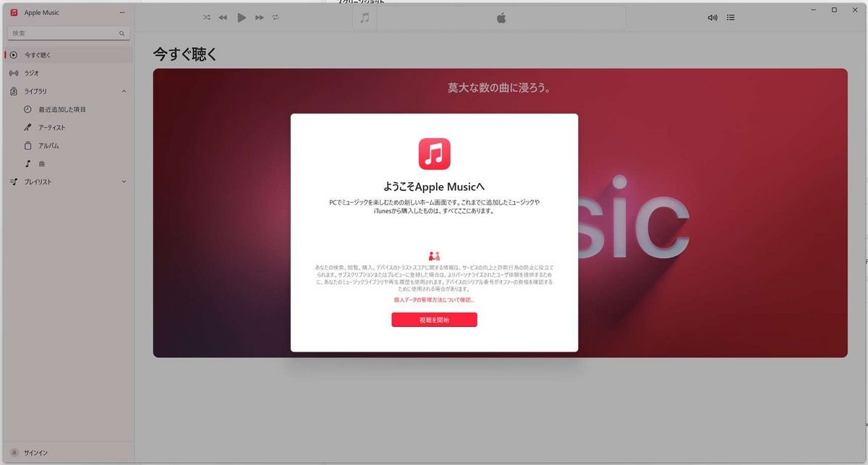This screenshot has width=868, height=465.
Task: Click the microphone icon beside アーティスト
Action: click(27, 127)
